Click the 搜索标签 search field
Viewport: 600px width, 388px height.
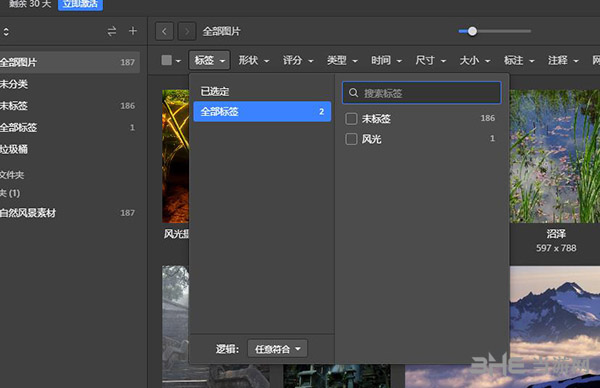coord(422,93)
